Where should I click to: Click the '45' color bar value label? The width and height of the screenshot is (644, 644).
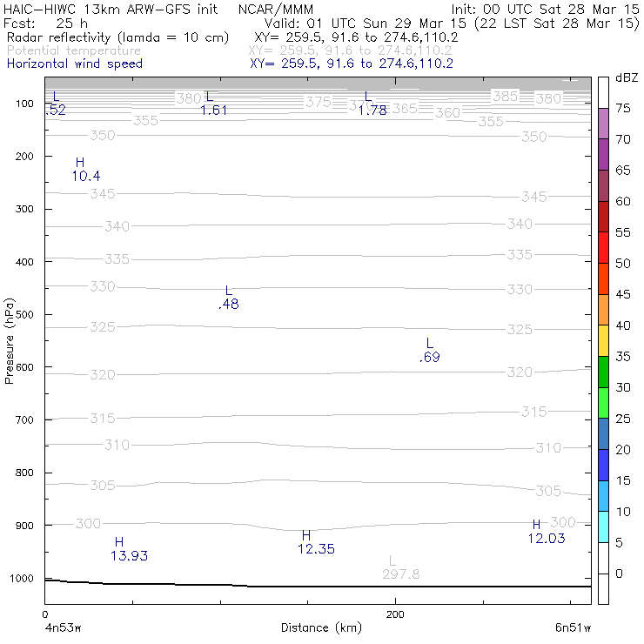623,294
